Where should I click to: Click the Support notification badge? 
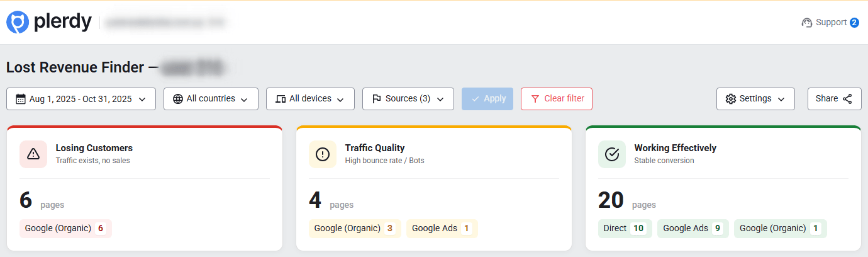pos(854,23)
